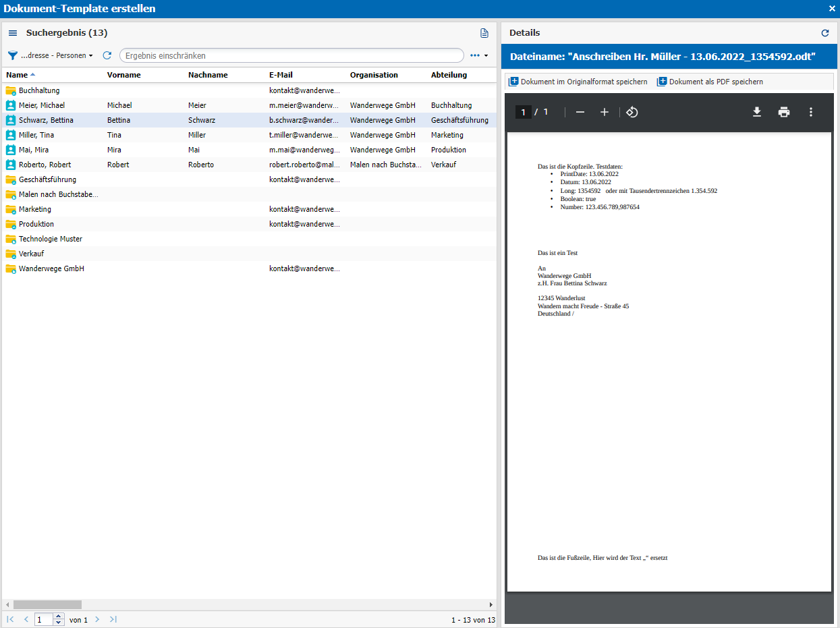Open the three-dots more options menu

(x=478, y=55)
